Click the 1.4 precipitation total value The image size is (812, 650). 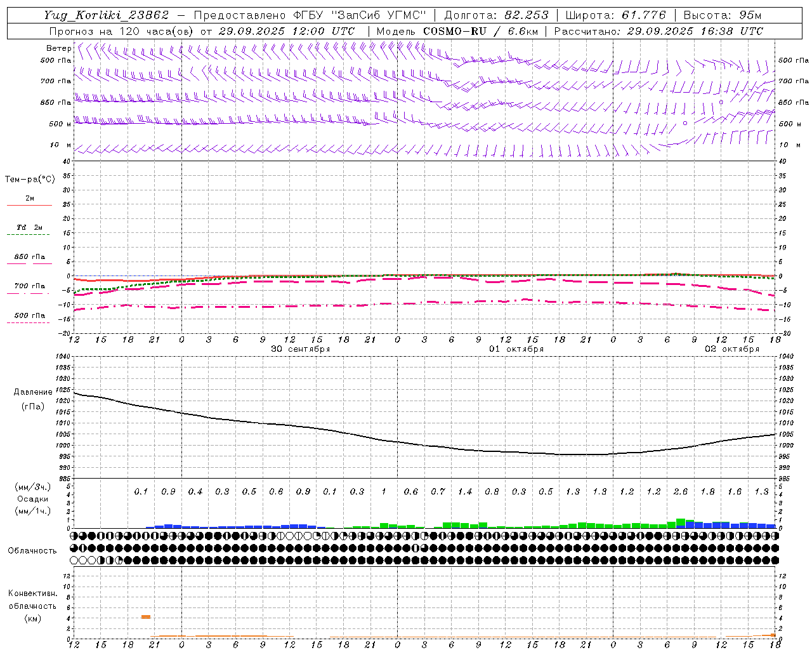click(465, 492)
